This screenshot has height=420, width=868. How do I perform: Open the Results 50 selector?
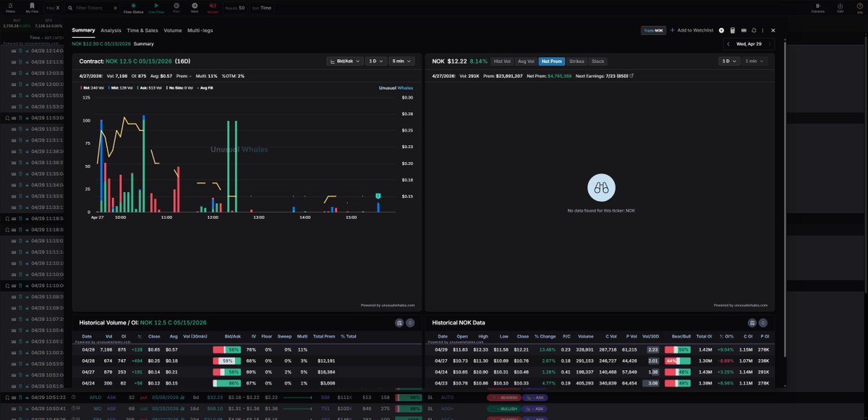(235, 8)
